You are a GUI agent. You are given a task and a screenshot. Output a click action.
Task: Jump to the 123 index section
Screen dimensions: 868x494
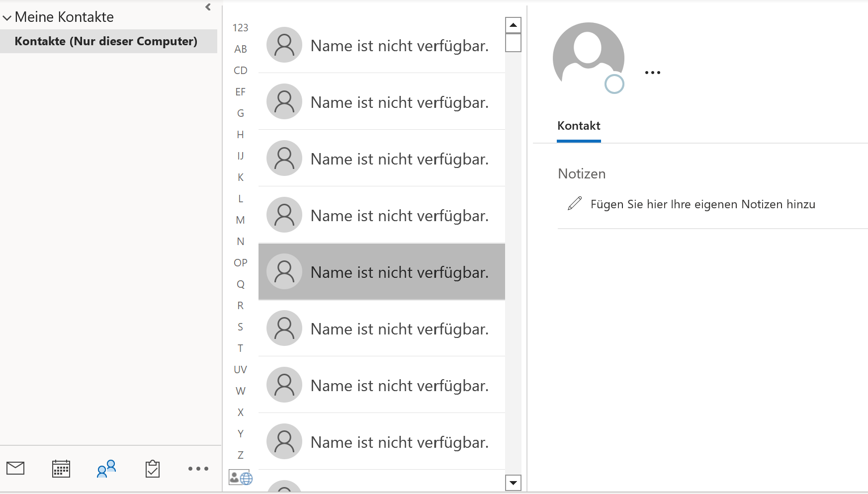[241, 28]
